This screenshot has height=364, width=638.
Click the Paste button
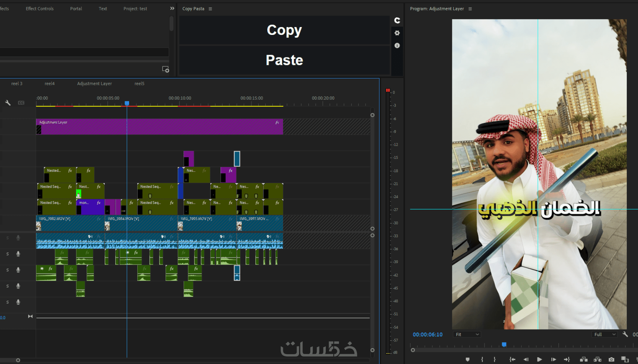click(284, 60)
